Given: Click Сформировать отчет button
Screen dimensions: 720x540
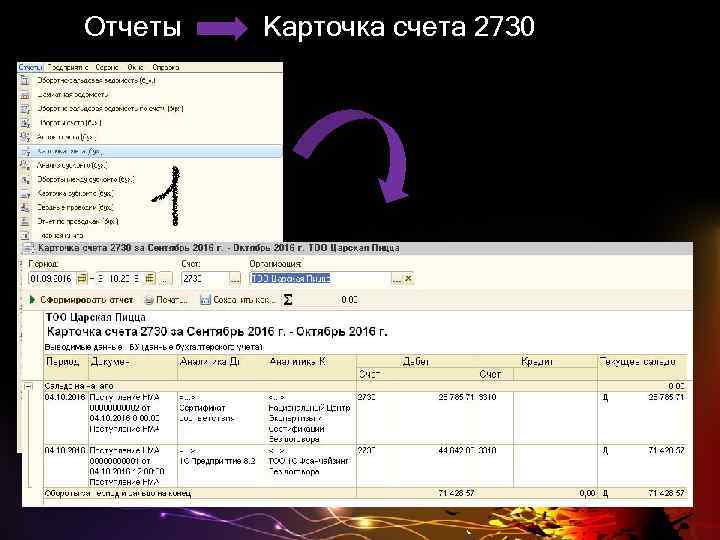Looking at the screenshot, I should (82, 300).
